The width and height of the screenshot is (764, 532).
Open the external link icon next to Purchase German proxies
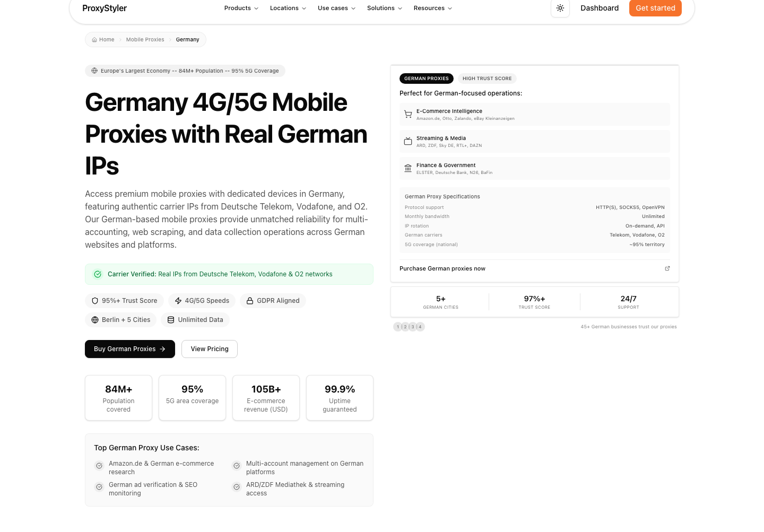(x=667, y=268)
